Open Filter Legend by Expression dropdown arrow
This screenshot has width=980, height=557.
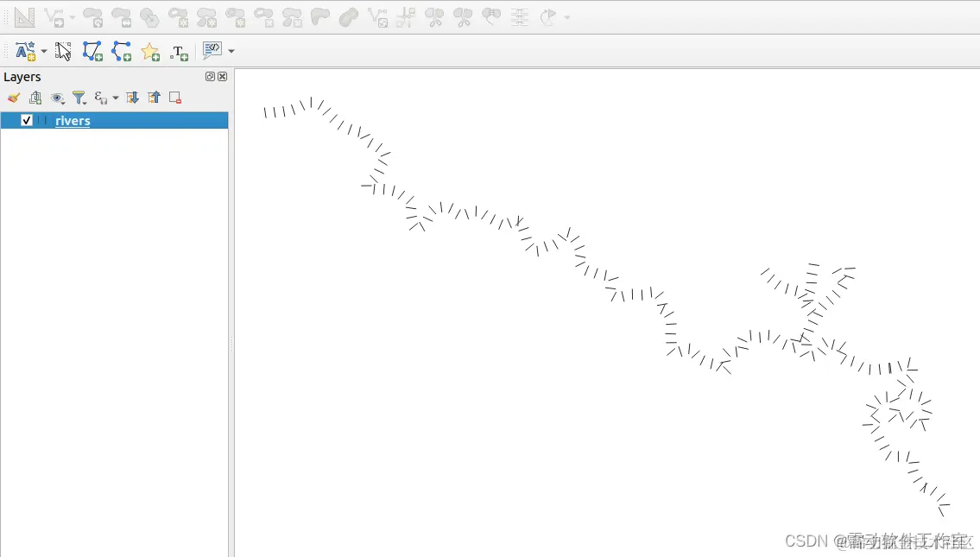(116, 98)
